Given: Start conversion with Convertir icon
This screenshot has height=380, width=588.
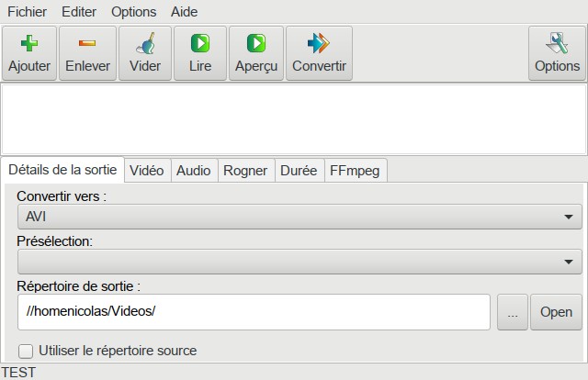Looking at the screenshot, I should [x=319, y=44].
